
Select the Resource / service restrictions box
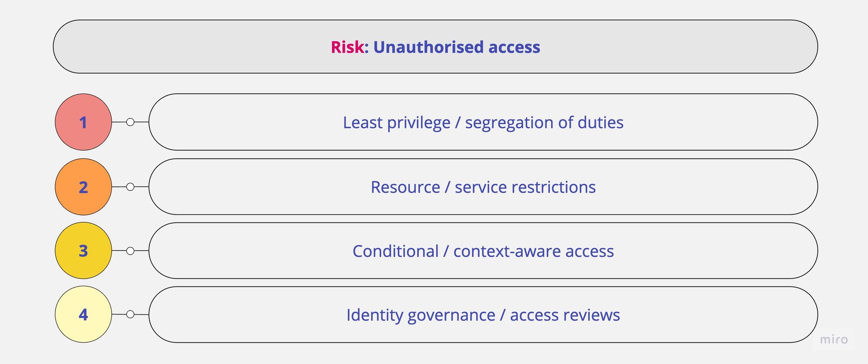[483, 187]
